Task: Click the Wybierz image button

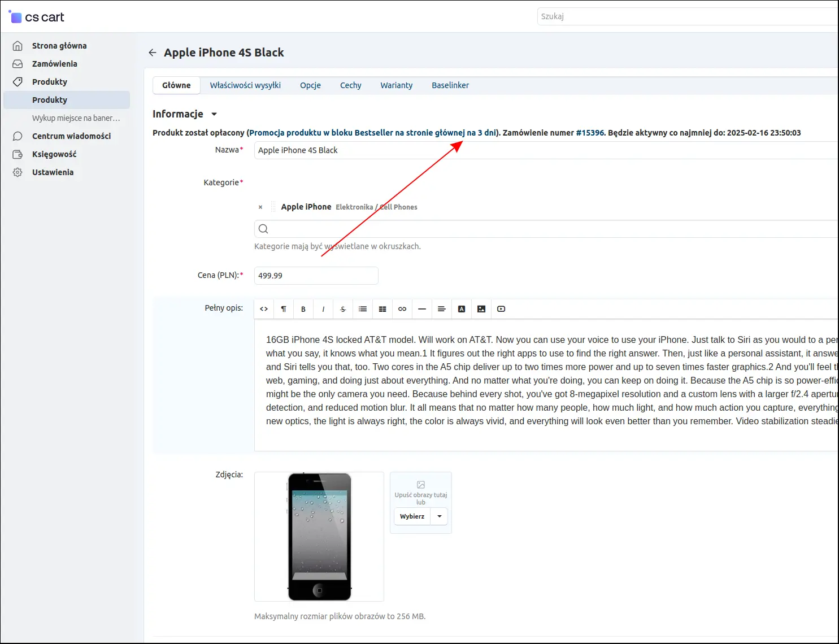Action: pos(412,516)
